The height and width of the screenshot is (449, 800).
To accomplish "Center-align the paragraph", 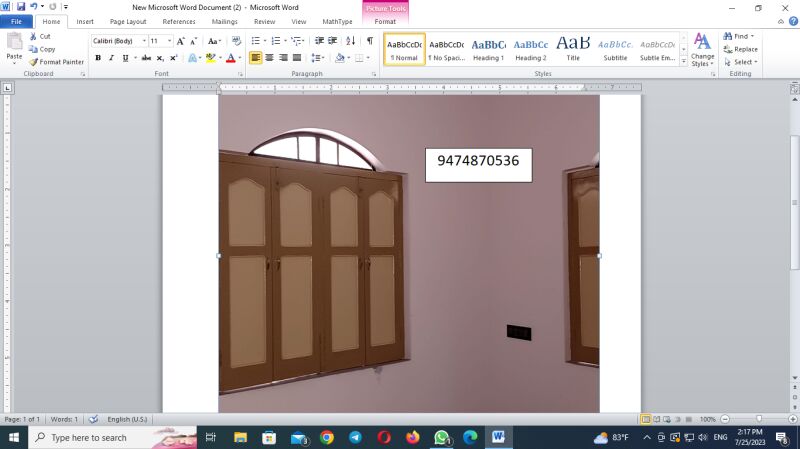I will (x=270, y=58).
